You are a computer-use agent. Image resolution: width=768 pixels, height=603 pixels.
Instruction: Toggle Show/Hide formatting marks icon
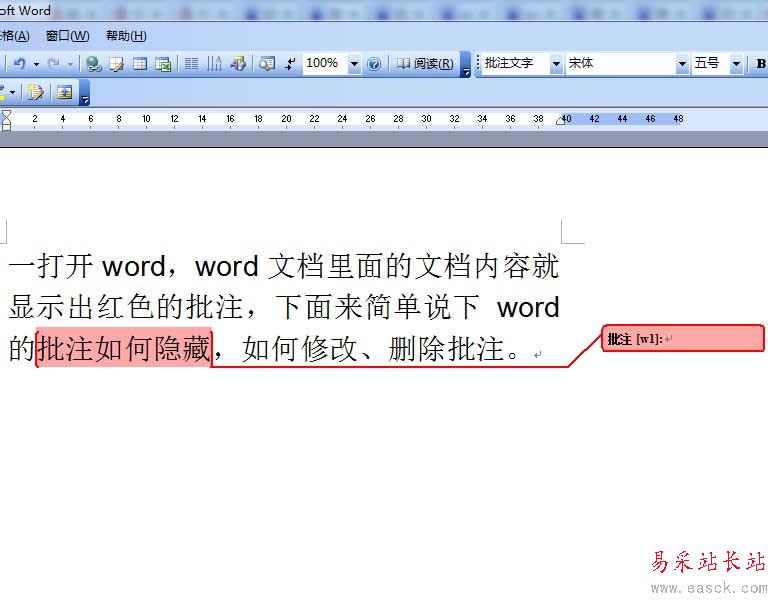[x=290, y=64]
